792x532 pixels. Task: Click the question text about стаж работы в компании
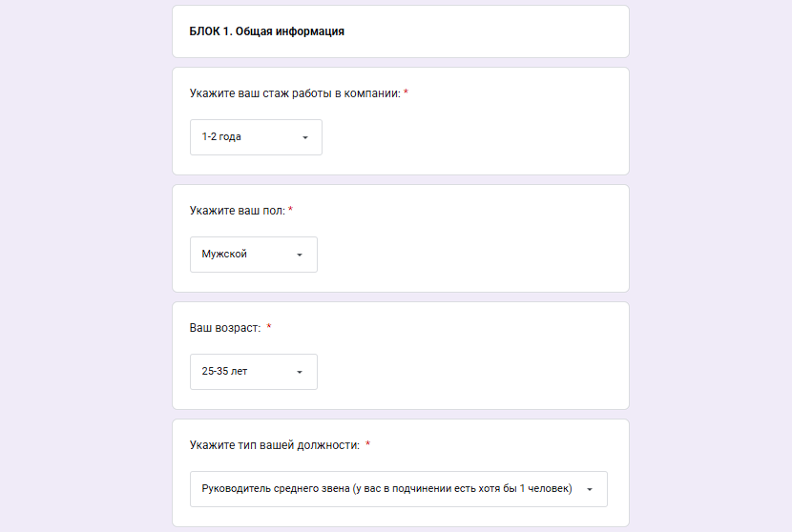[x=295, y=93]
